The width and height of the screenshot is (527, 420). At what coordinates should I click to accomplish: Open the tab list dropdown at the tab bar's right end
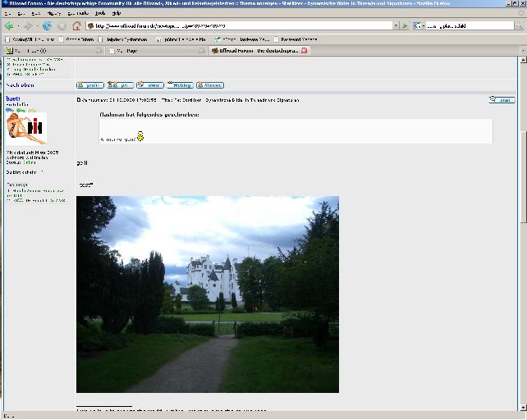point(523,50)
